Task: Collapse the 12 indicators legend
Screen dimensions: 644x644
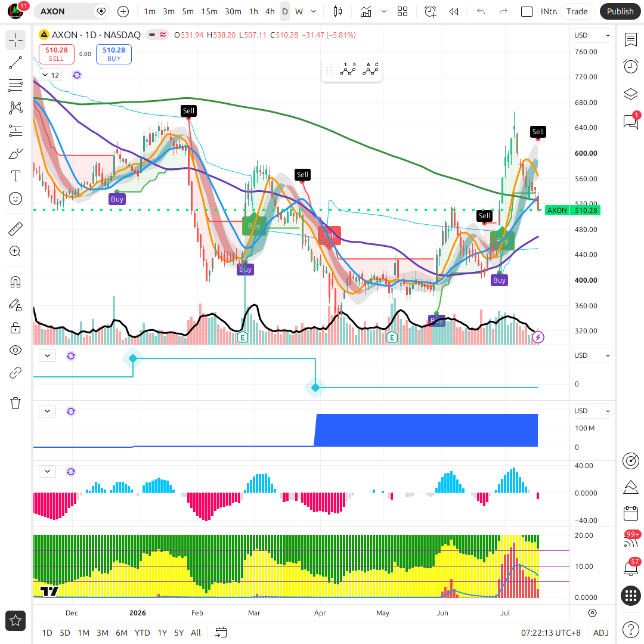Action: click(51, 75)
